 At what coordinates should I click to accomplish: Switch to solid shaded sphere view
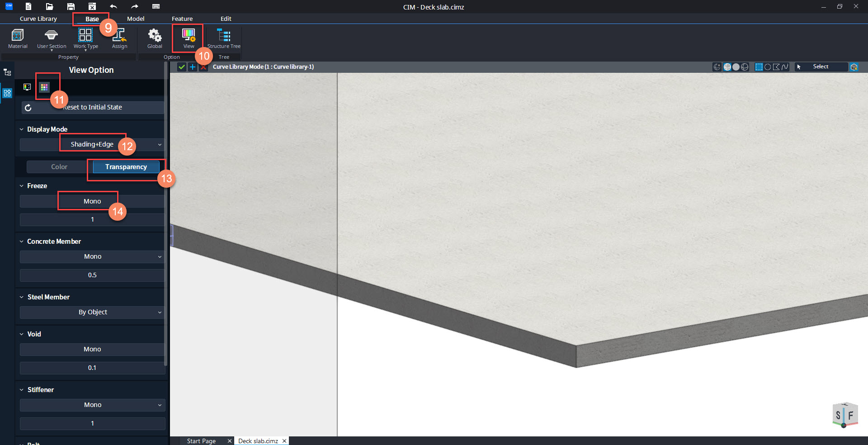pos(736,67)
